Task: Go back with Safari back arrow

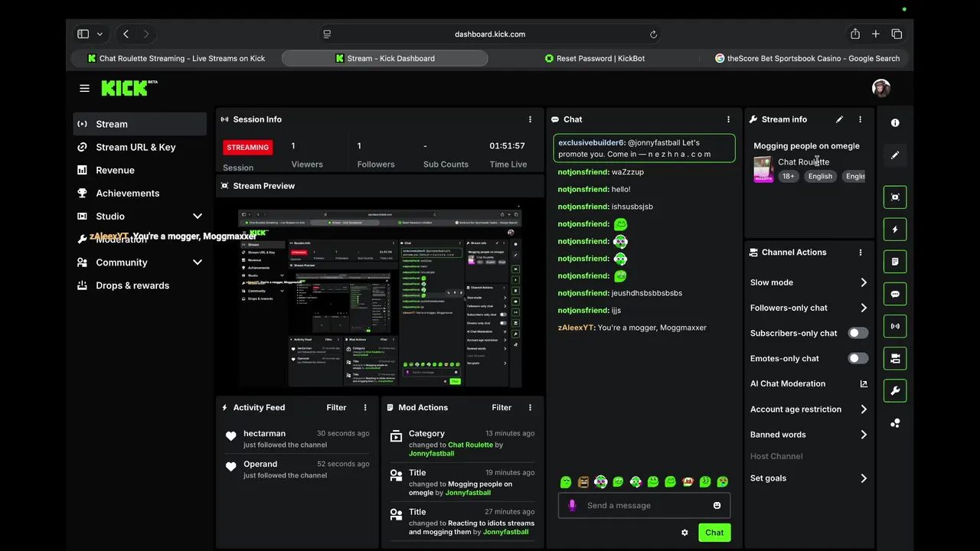Action: pos(126,34)
